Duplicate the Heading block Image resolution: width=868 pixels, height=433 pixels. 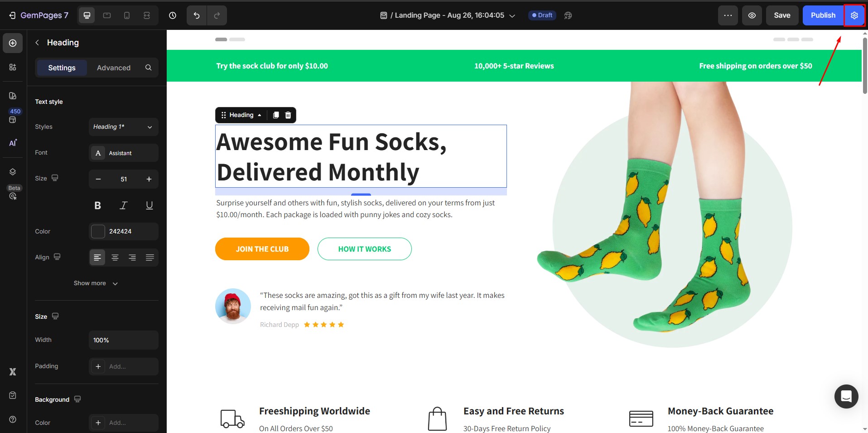pyautogui.click(x=275, y=115)
